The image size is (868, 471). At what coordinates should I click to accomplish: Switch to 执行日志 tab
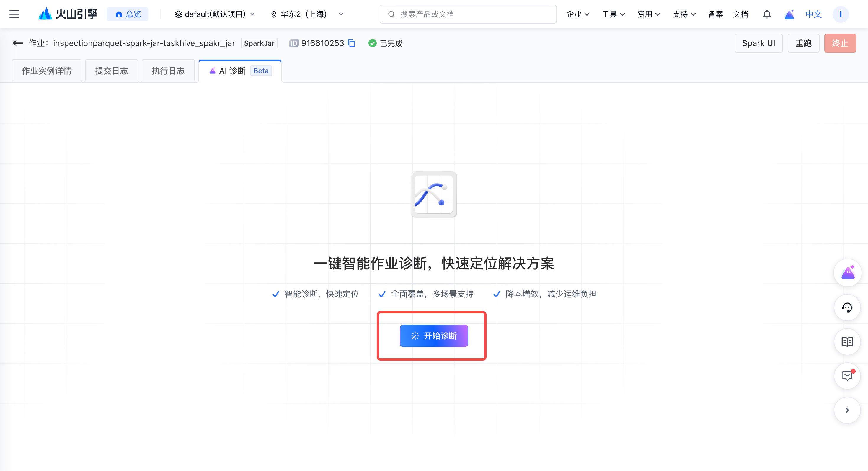(168, 71)
